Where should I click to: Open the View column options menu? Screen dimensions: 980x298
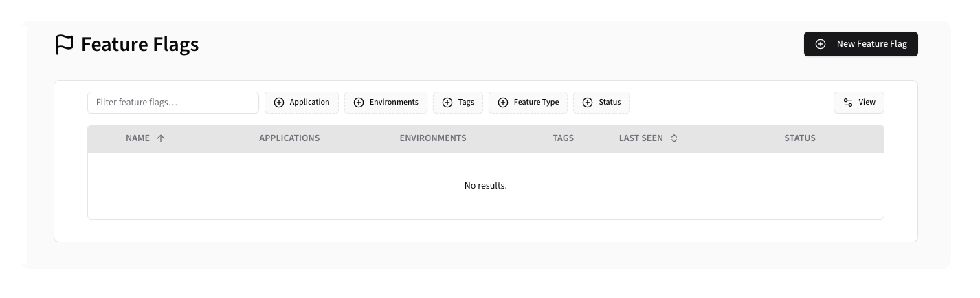859,103
